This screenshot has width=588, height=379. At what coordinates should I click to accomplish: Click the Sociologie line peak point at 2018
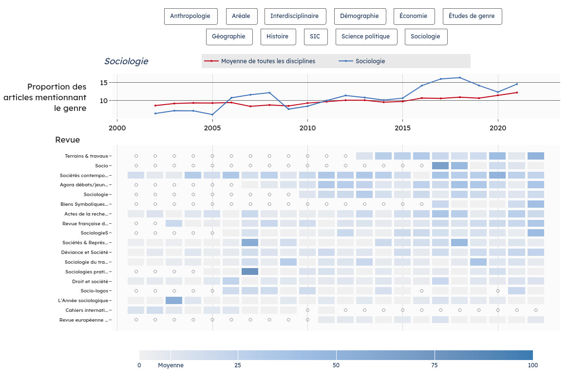pyautogui.click(x=459, y=78)
